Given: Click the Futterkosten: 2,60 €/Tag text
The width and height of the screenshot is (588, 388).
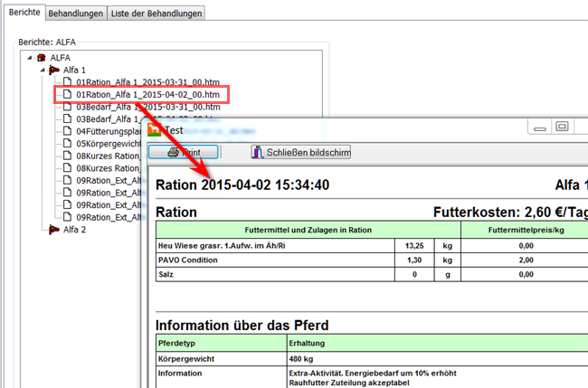Looking at the screenshot, I should pos(510,213).
